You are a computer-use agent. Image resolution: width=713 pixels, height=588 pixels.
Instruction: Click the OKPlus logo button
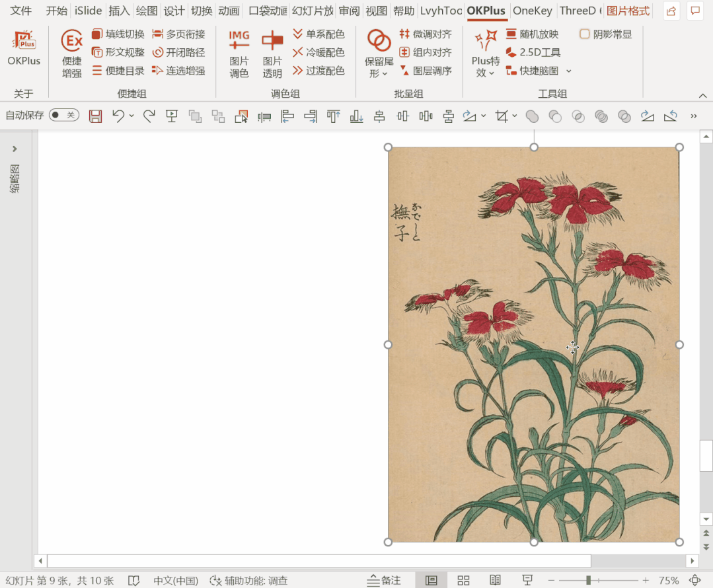click(24, 48)
